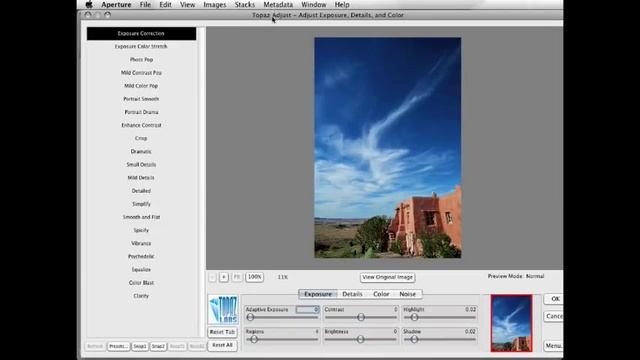Select the Photo Pop preset
Viewport: 640px width, 360px height.
coord(141,60)
